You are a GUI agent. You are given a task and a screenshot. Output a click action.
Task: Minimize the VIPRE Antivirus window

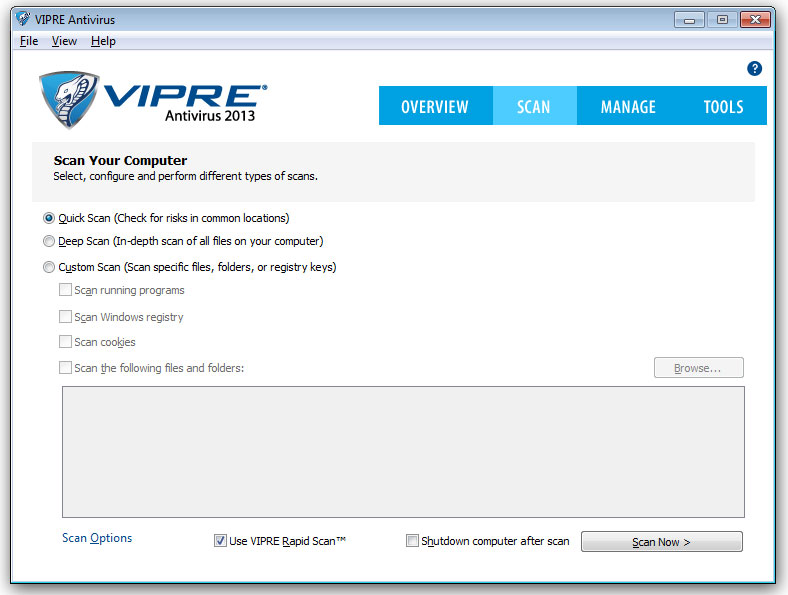pyautogui.click(x=689, y=20)
